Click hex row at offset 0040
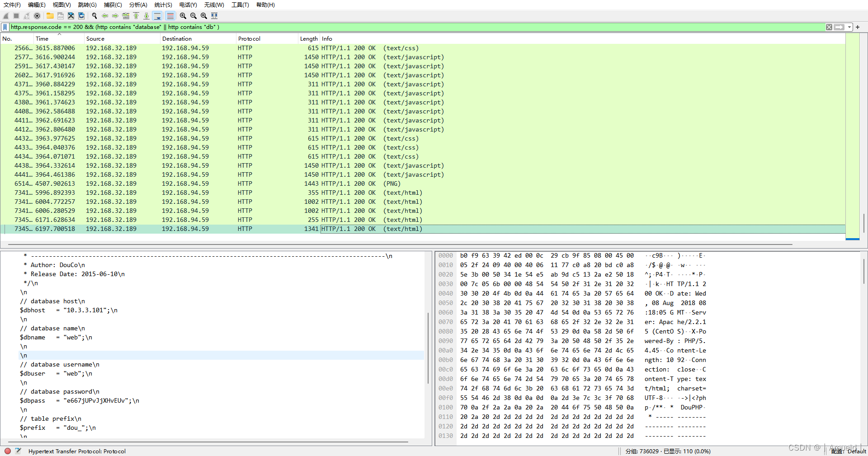This screenshot has width=868, height=456. coord(572,294)
